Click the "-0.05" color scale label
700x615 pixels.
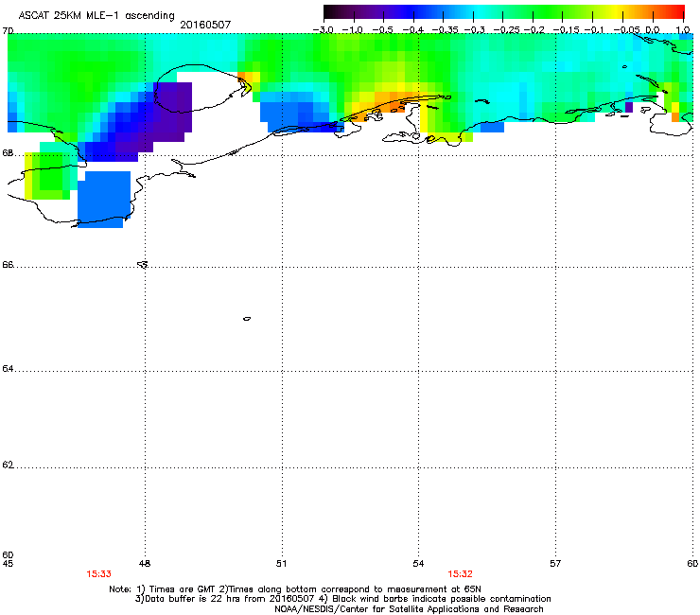pyautogui.click(x=626, y=30)
